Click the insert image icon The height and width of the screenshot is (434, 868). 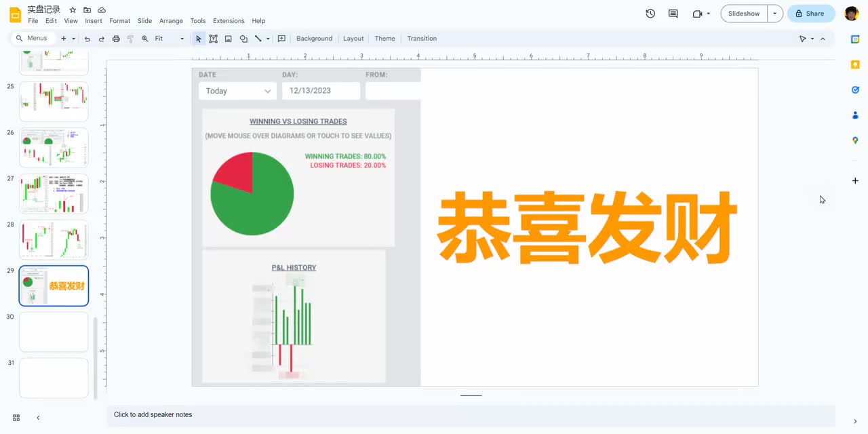pos(228,39)
